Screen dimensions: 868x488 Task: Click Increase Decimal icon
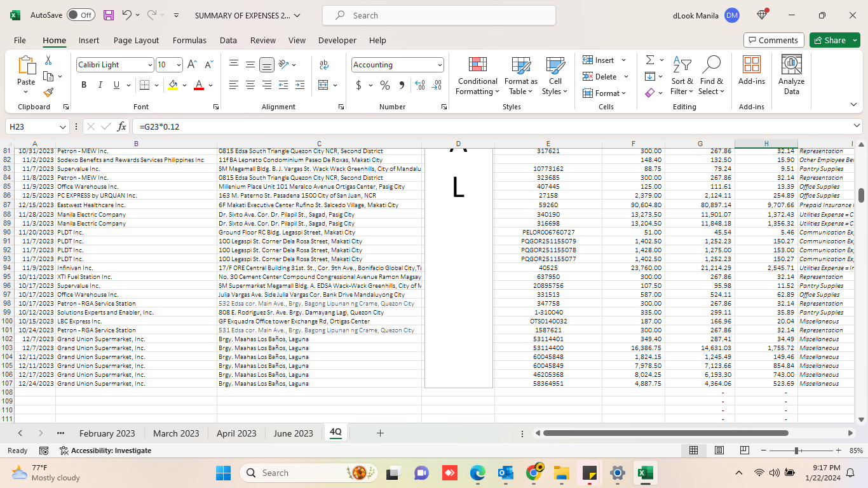[419, 85]
